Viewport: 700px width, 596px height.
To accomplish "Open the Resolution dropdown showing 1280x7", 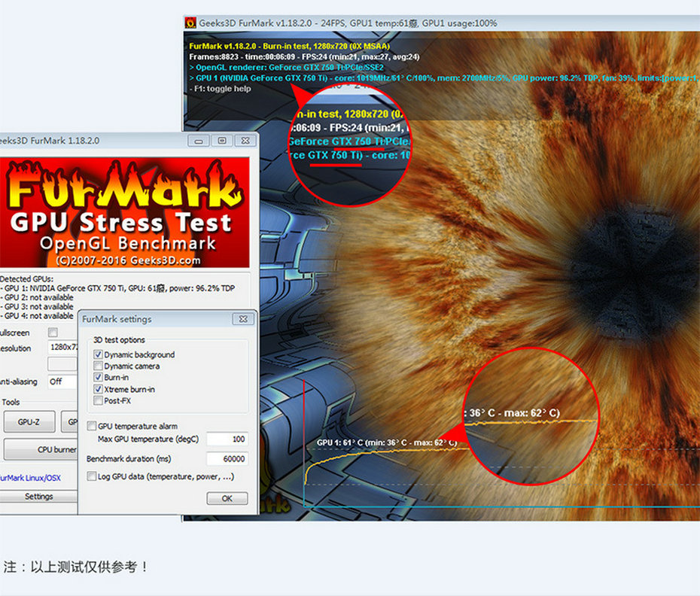I will click(x=62, y=348).
